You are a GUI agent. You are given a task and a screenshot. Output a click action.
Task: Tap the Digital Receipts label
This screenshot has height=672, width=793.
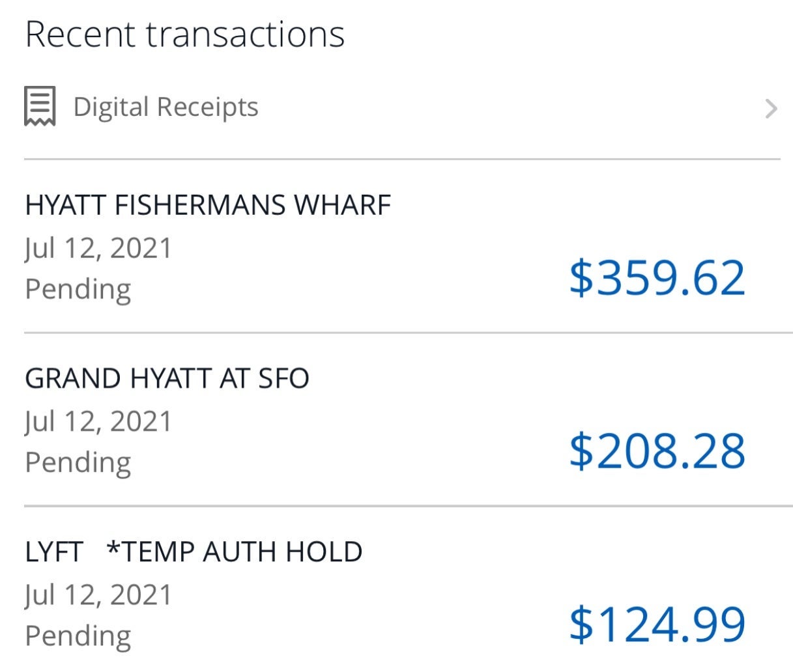pyautogui.click(x=166, y=107)
